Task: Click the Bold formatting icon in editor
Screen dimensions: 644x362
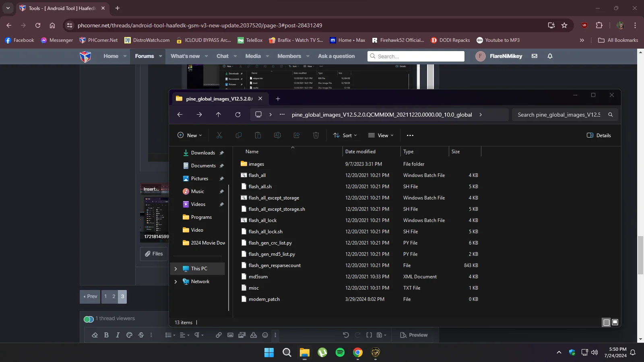Action: pos(106,335)
